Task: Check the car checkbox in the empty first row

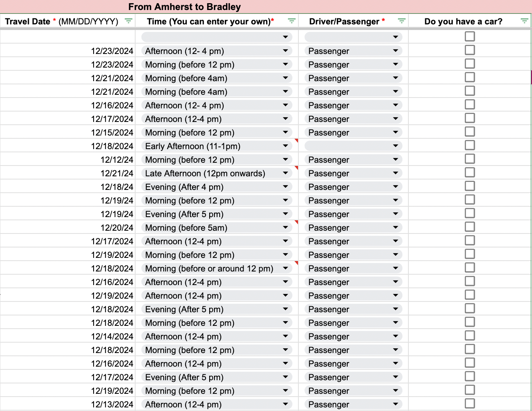Action: click(470, 36)
